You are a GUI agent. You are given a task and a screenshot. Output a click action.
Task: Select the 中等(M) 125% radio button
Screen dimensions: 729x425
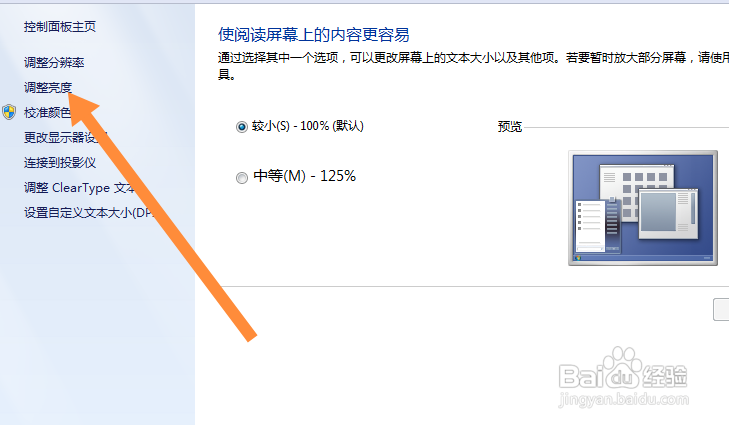pyautogui.click(x=242, y=178)
